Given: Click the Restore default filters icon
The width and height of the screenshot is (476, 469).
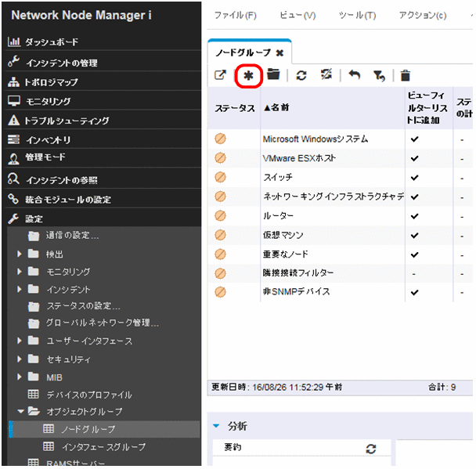Looking at the screenshot, I should tap(379, 76).
